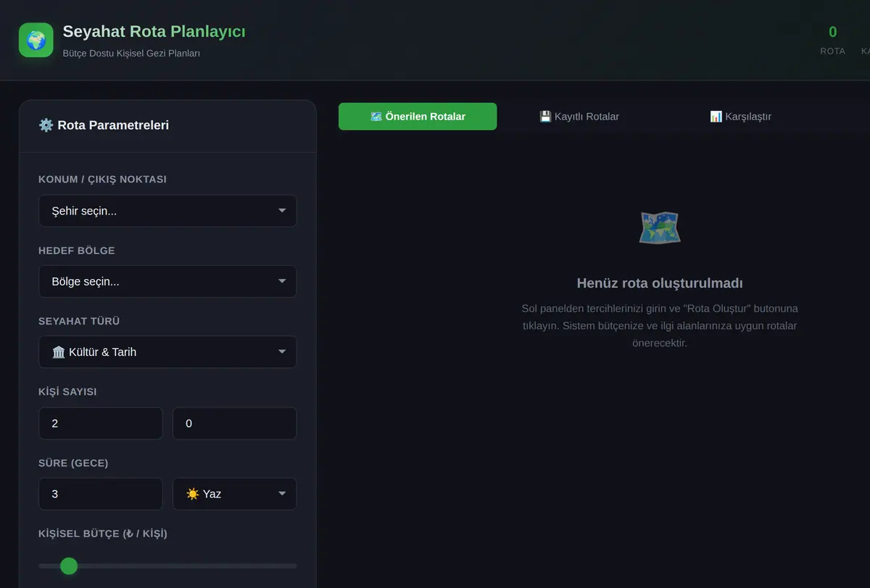Focus the Kişi Sayısı field showing 0
Screen dimensions: 870x588
[x=234, y=423]
